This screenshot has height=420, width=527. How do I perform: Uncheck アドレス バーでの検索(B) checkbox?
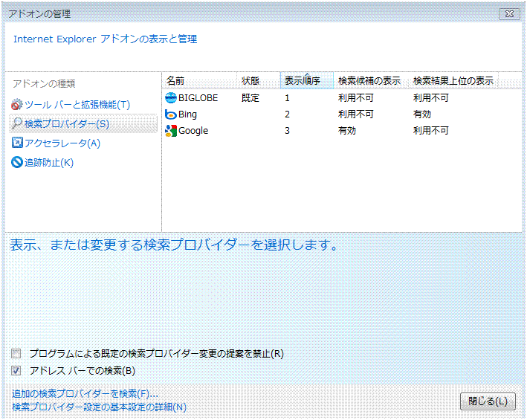[x=16, y=371]
